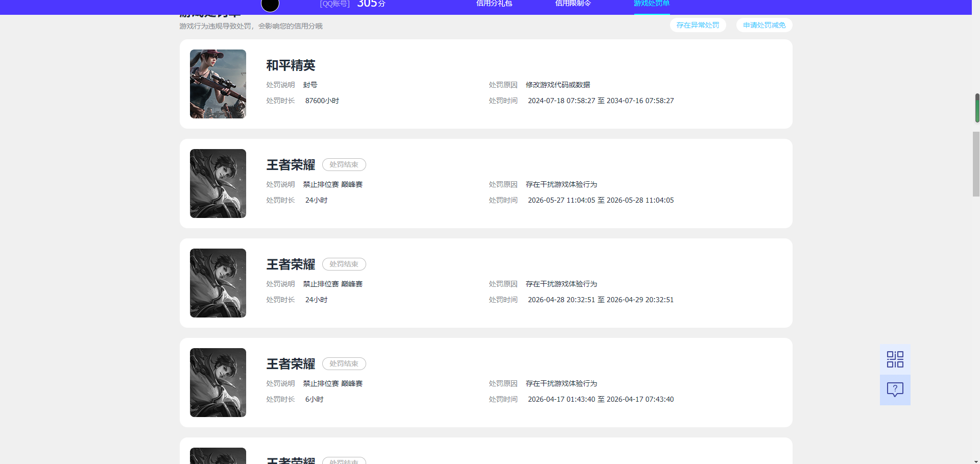
Task: Click 王者荣耀 title in the 2026-04-17 card
Action: coord(291,364)
